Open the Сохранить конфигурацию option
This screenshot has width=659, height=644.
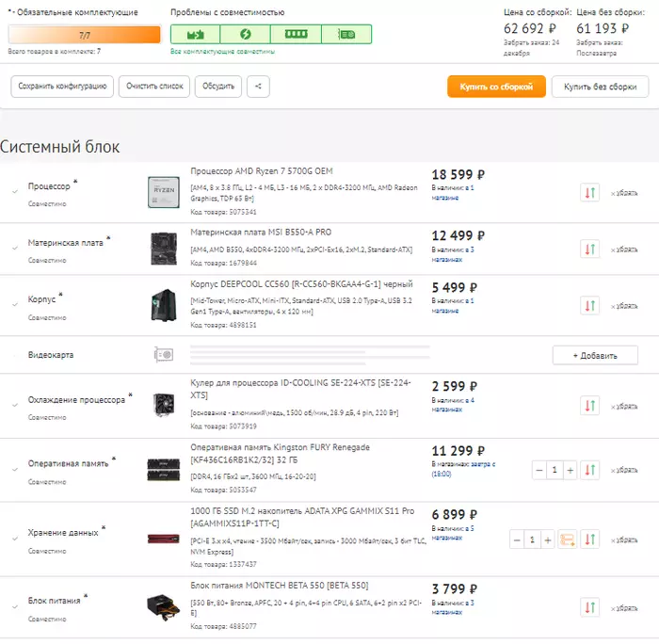tap(62, 86)
